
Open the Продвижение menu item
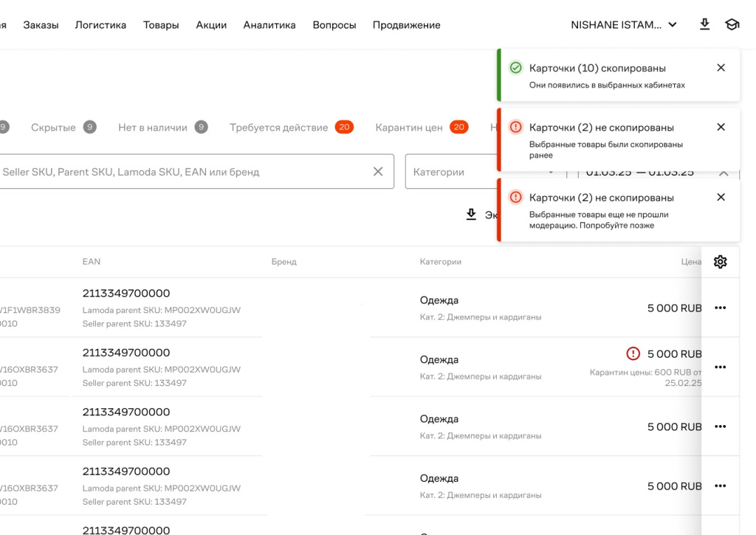click(x=406, y=25)
